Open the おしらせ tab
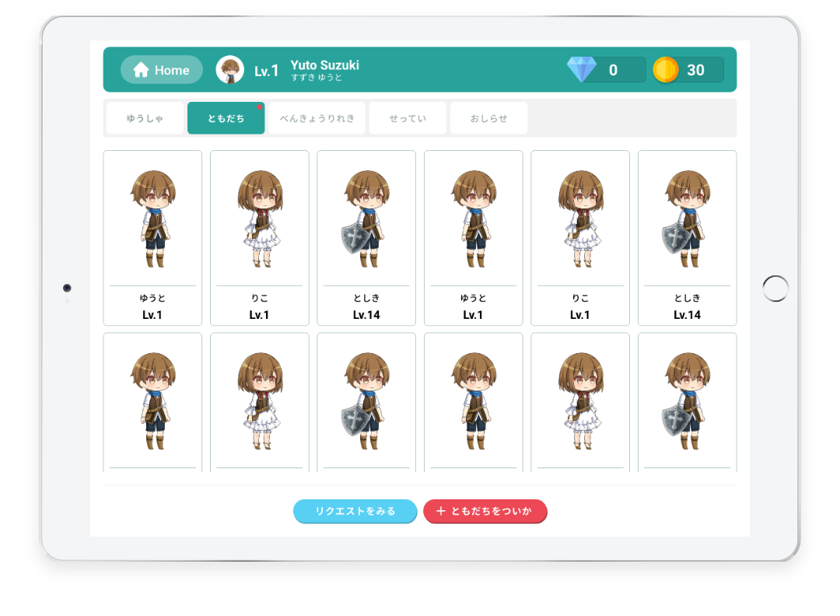Screen dimensions: 840x616 point(488,118)
